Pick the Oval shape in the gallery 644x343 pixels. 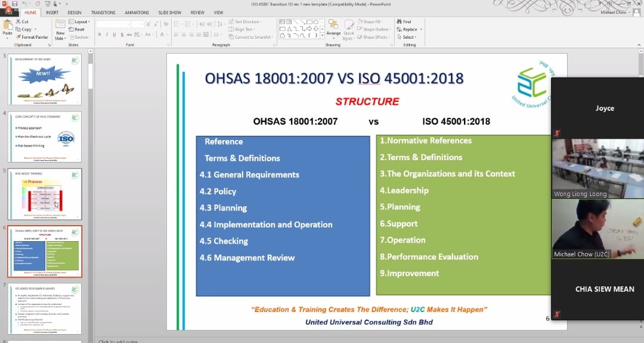315,22
